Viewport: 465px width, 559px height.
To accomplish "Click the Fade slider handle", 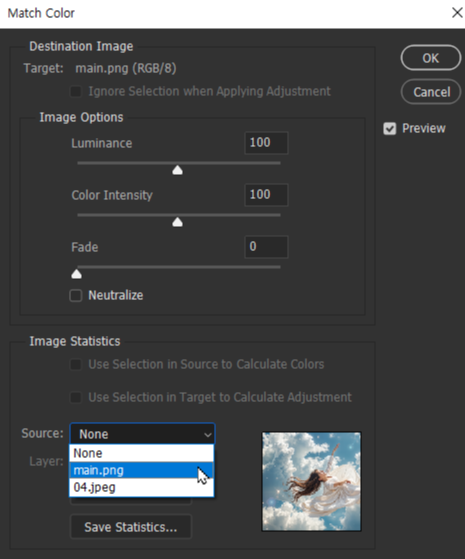I will point(76,274).
